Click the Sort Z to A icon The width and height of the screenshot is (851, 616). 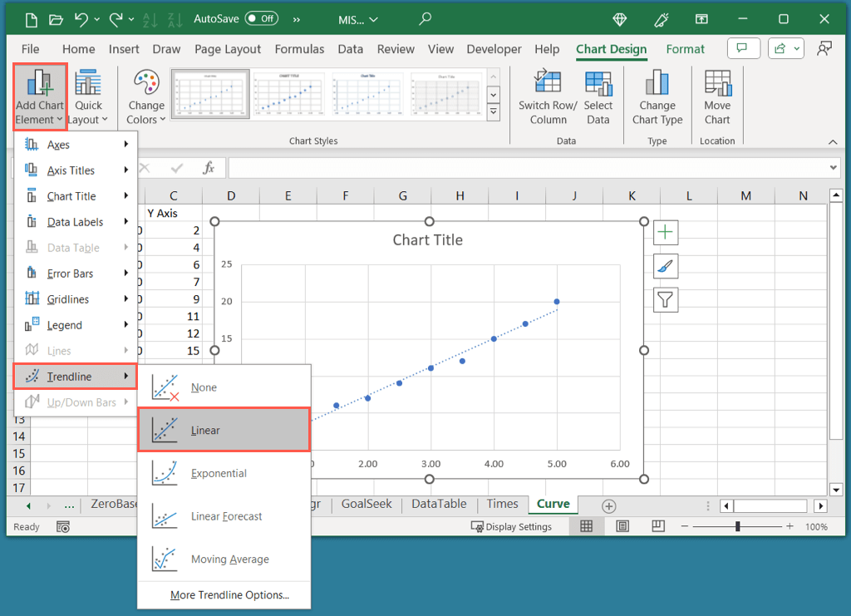175,20
